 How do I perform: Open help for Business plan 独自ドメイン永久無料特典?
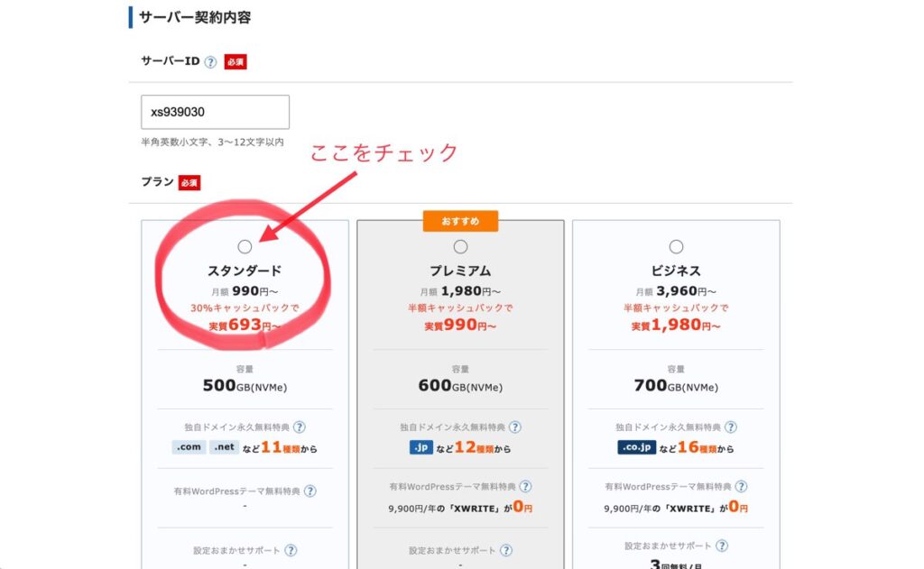[x=731, y=427]
